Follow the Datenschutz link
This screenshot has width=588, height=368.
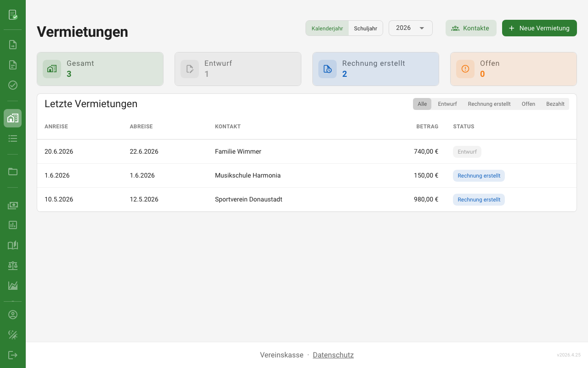[333, 355]
